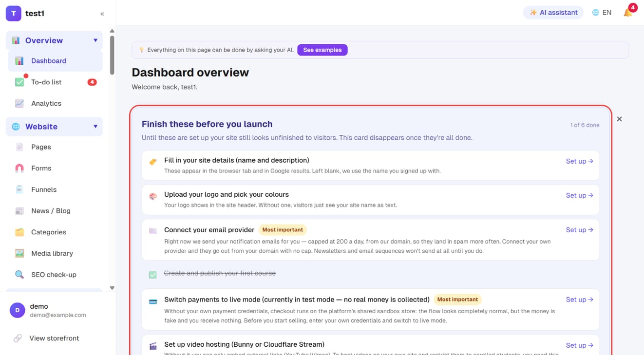
Task: Click the See examples button
Action: tap(322, 50)
